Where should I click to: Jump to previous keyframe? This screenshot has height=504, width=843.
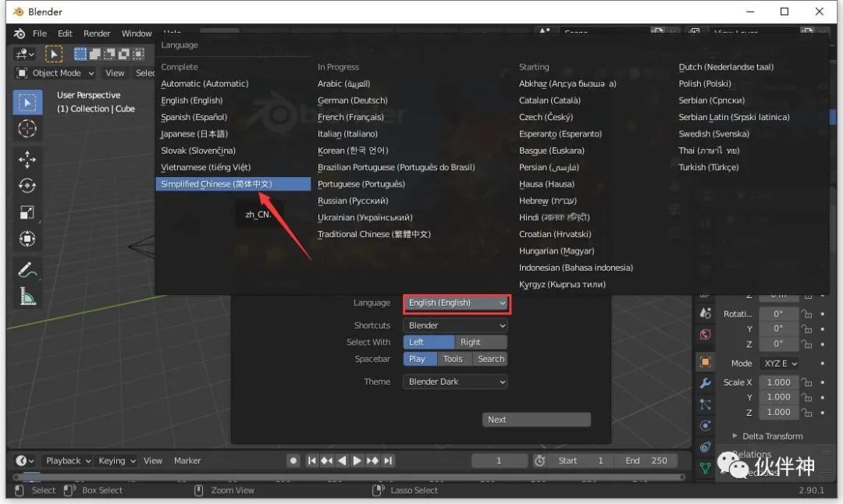tap(326, 460)
